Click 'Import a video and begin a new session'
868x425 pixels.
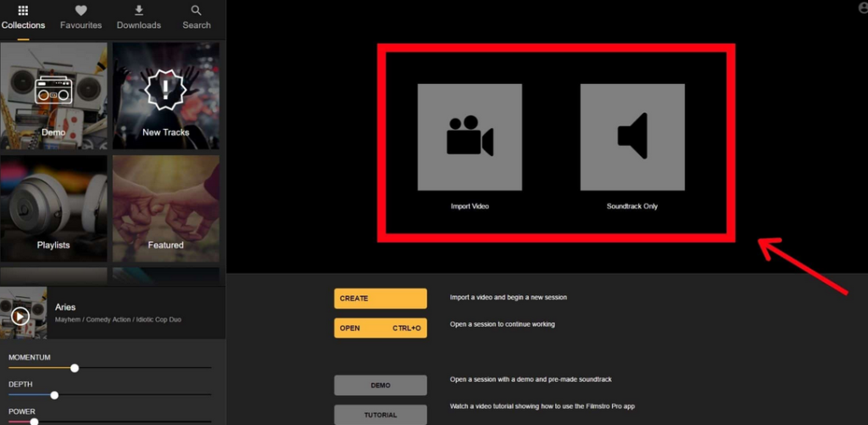coord(509,298)
